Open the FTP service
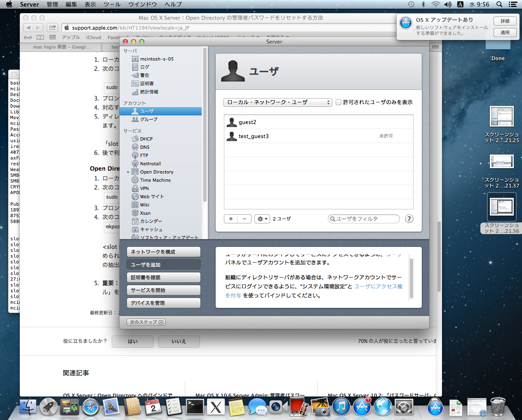The image size is (522, 420). pyautogui.click(x=140, y=155)
